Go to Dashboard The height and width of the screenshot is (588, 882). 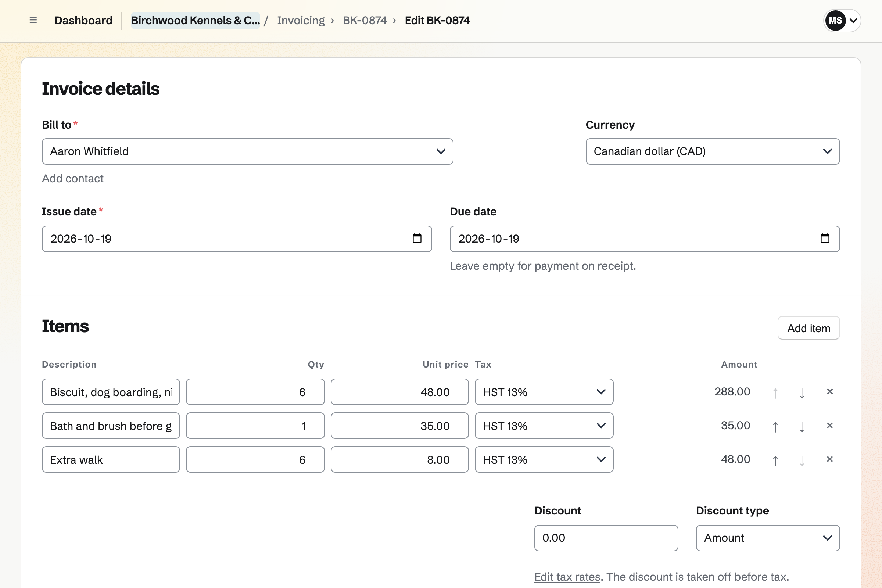point(83,20)
